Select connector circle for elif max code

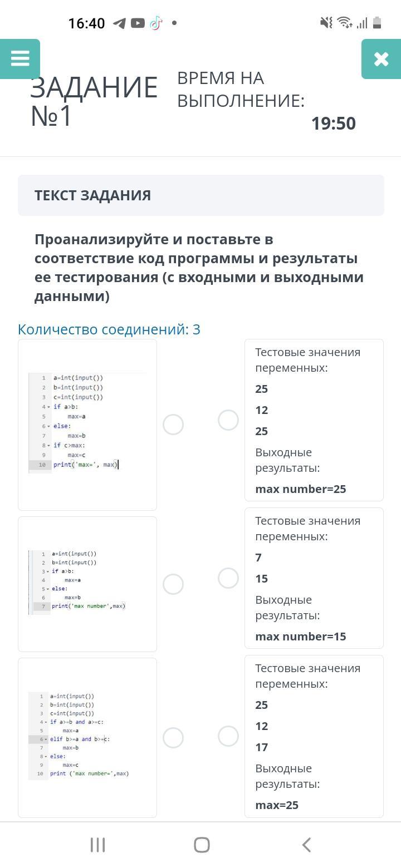point(173,738)
